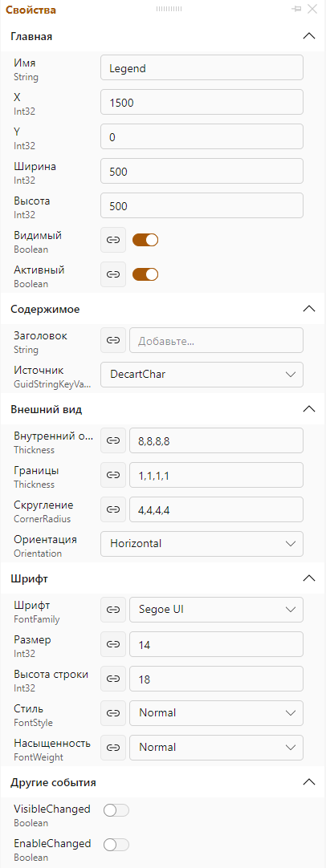
Task: Click the Заголовок text input field
Action: (x=216, y=340)
